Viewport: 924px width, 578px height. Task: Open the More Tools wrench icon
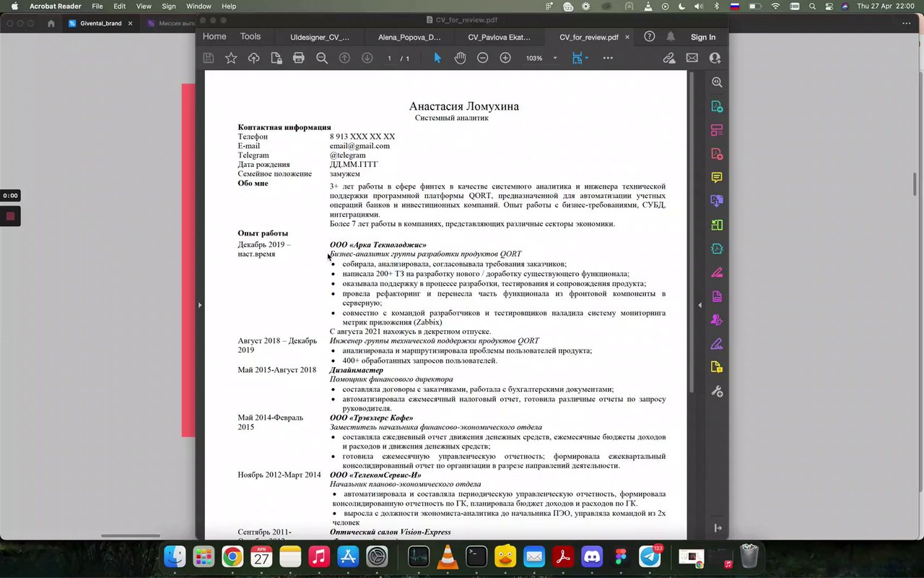(x=717, y=391)
